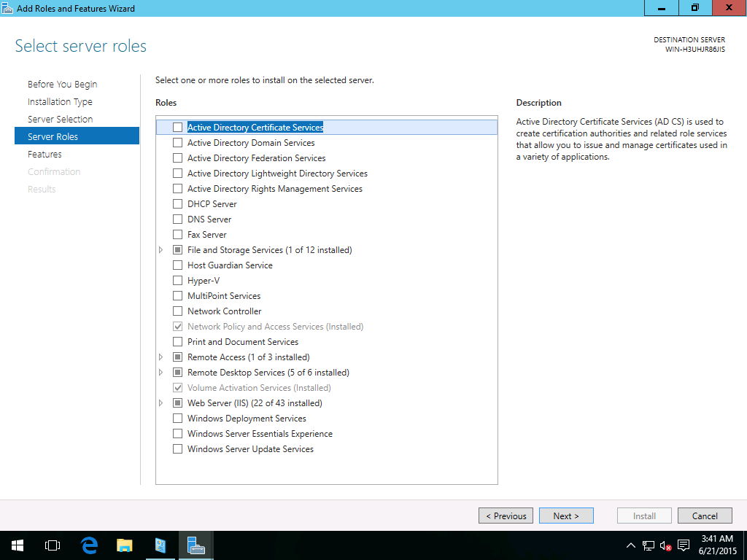Go to the Features wizard step
Image resolution: width=747 pixels, height=560 pixels.
point(44,155)
